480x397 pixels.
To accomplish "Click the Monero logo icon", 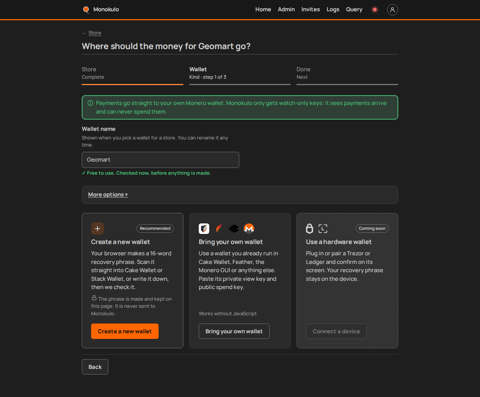I will (x=249, y=228).
